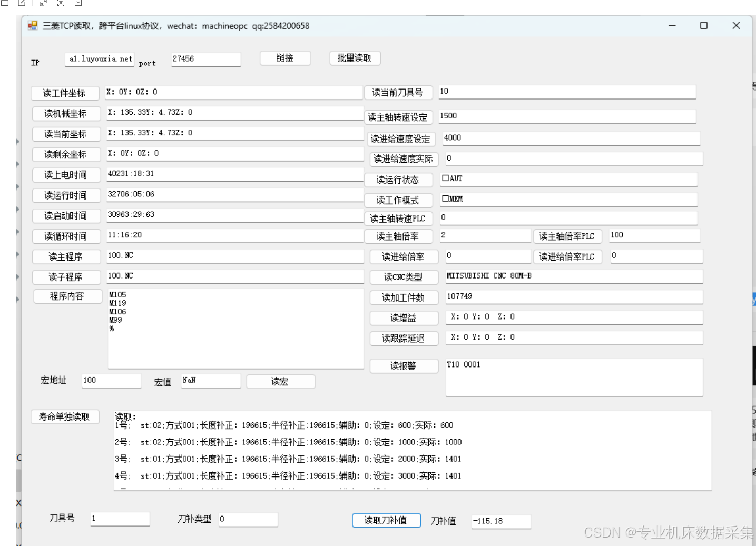
Task: Click the 读增益 button
Action: (x=404, y=319)
